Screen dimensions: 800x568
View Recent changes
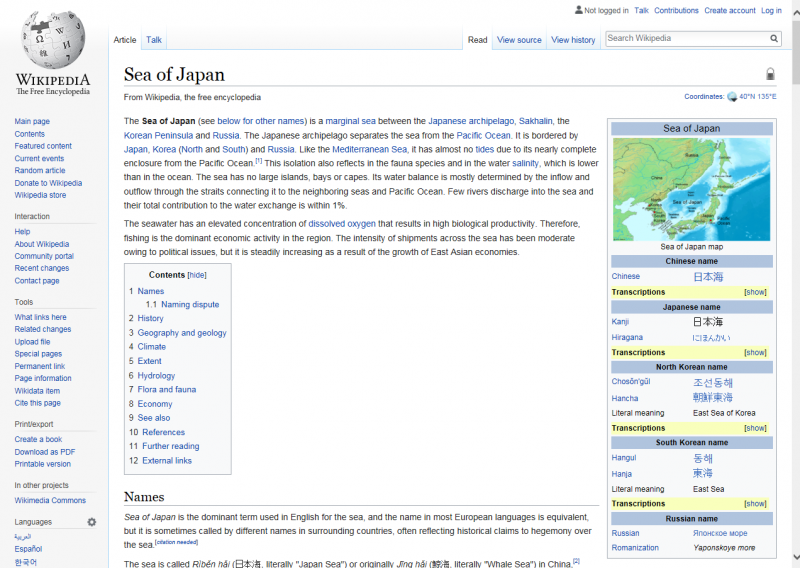[x=42, y=268]
